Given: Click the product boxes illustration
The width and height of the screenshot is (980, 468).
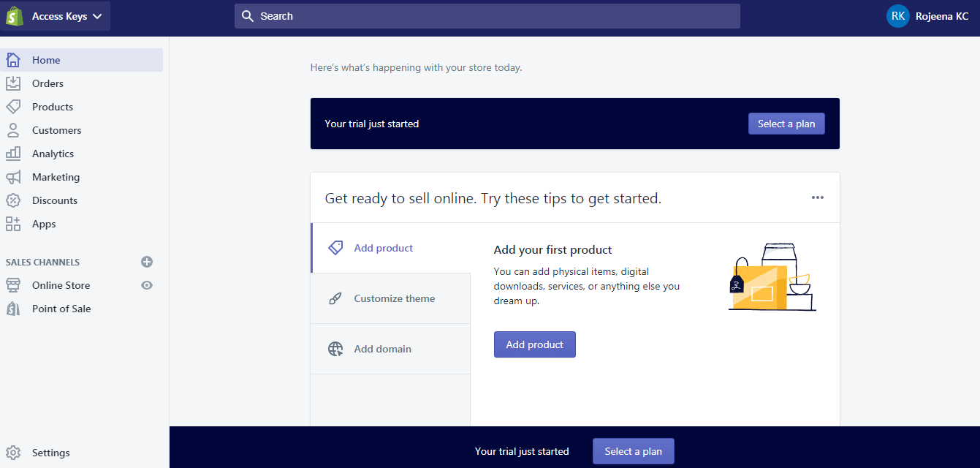Looking at the screenshot, I should coord(772,277).
